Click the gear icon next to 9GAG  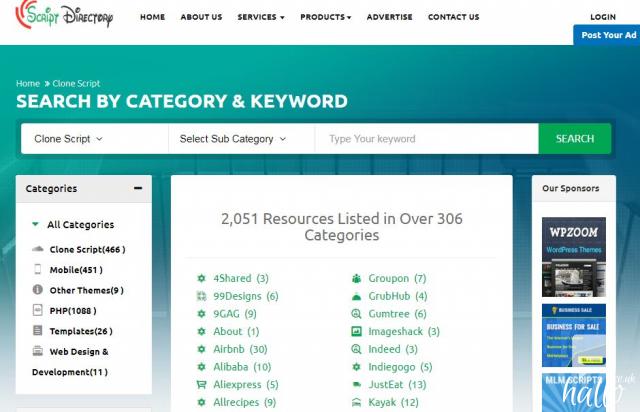pyautogui.click(x=202, y=314)
